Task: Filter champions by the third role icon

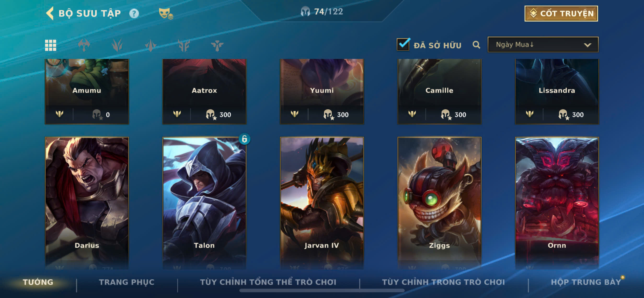Action: point(150,45)
